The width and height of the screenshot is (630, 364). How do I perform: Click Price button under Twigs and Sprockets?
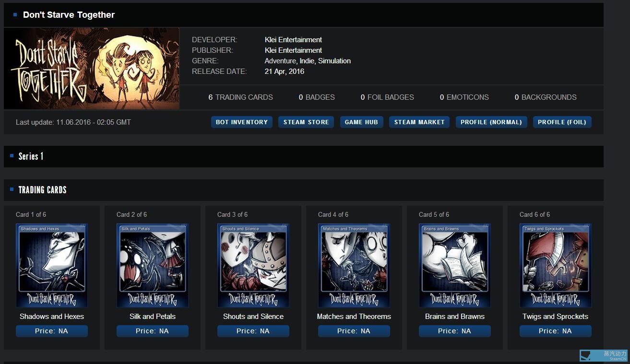click(556, 331)
